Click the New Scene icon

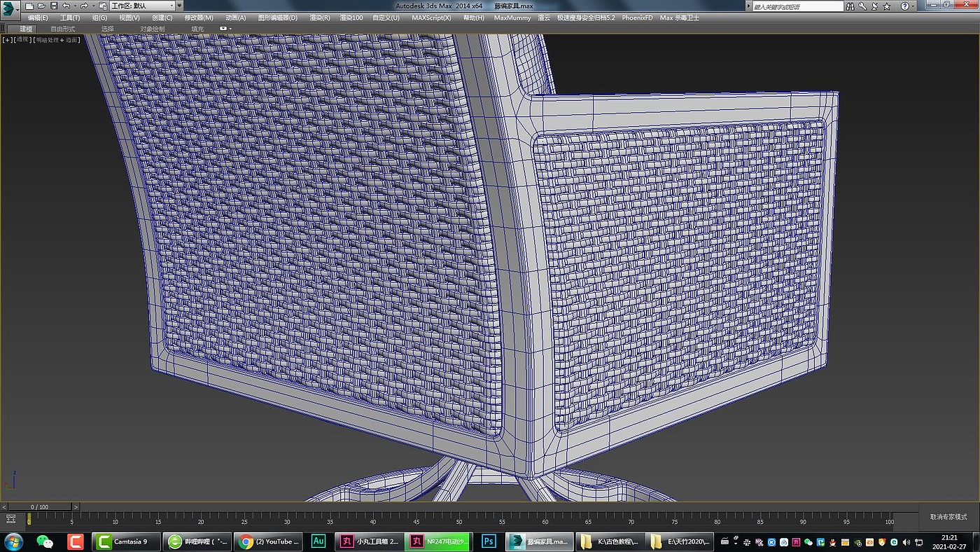pyautogui.click(x=29, y=6)
